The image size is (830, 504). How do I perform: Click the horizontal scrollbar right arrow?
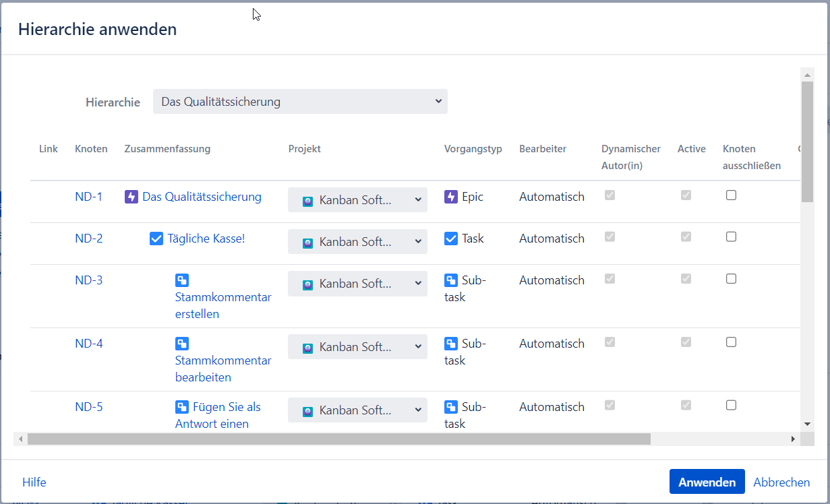[x=793, y=439]
